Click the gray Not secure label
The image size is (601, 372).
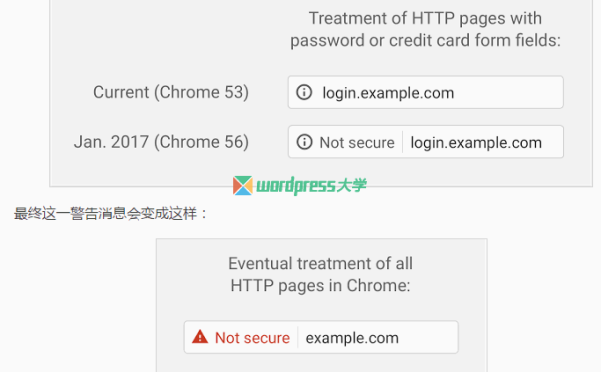[357, 143]
